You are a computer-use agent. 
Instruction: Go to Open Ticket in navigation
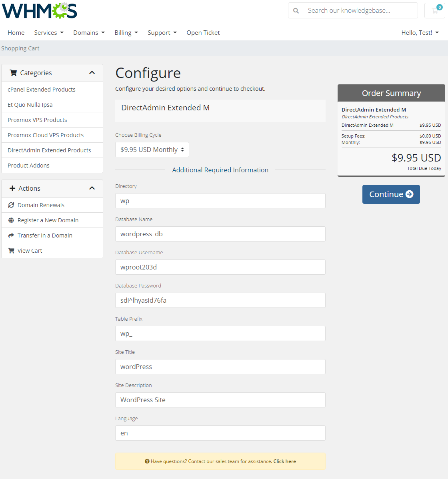[x=203, y=33]
